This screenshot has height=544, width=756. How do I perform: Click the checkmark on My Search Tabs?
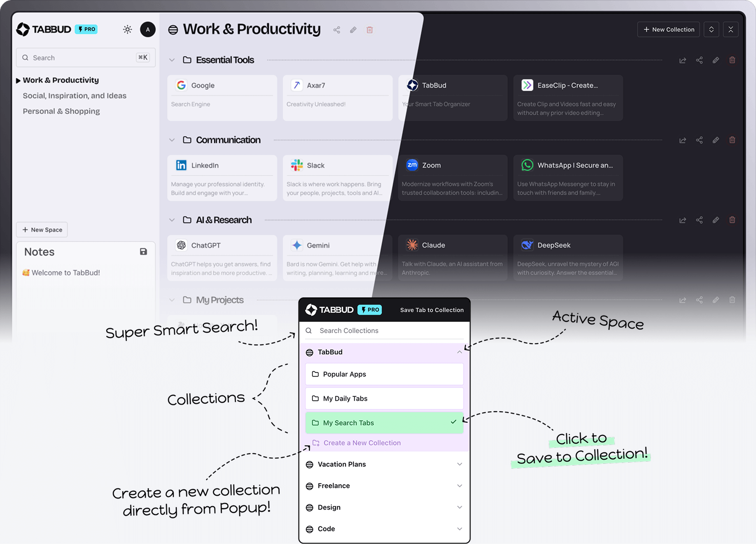(x=453, y=423)
